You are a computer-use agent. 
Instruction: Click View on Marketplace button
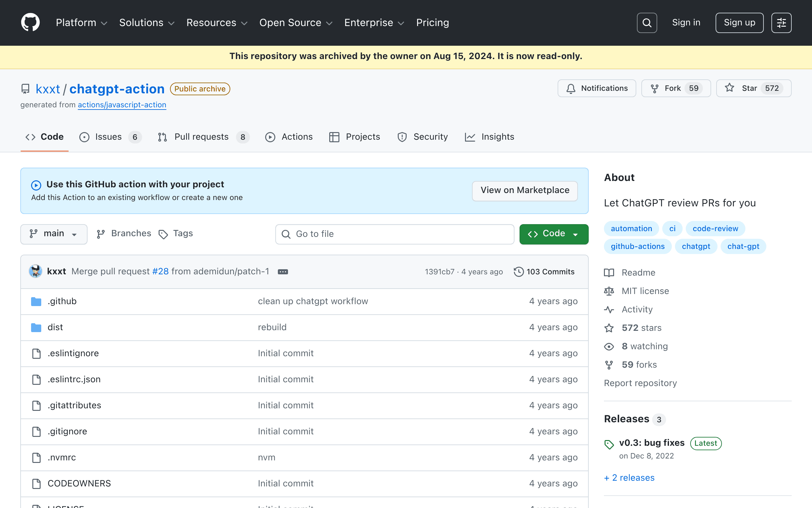[525, 190]
